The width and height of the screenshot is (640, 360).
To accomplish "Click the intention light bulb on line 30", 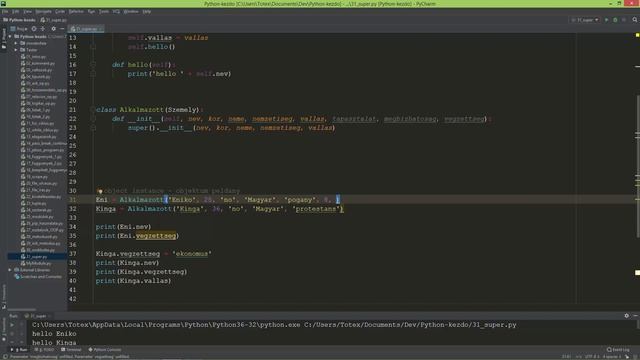I will 99,191.
